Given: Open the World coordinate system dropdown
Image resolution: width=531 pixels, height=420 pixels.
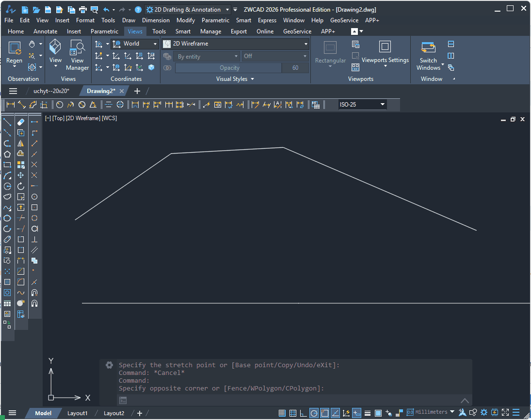Looking at the screenshot, I should coord(135,44).
